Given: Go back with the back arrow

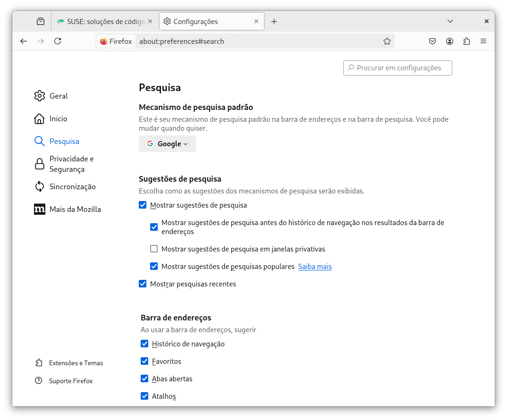Looking at the screenshot, I should (x=24, y=41).
